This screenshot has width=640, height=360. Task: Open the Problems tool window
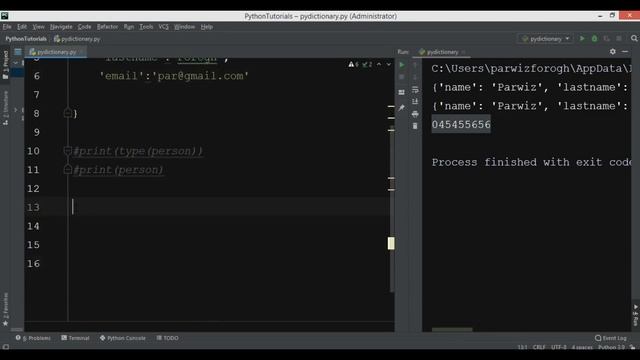tap(33, 338)
